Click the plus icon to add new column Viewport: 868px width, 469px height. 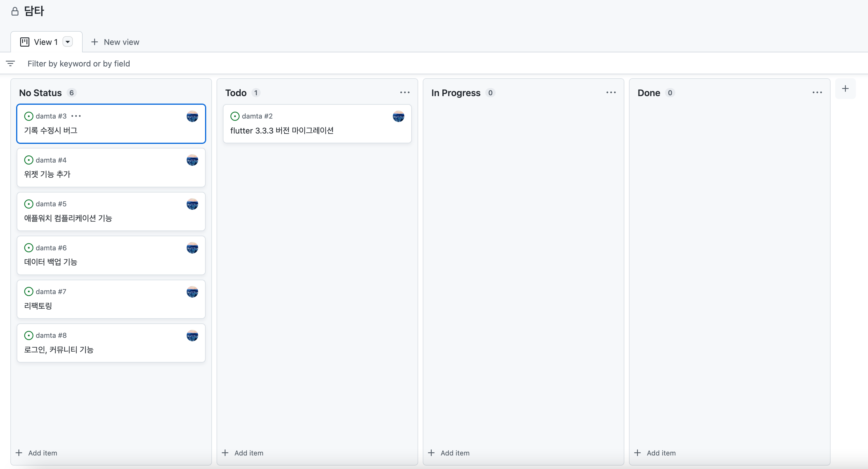(845, 89)
